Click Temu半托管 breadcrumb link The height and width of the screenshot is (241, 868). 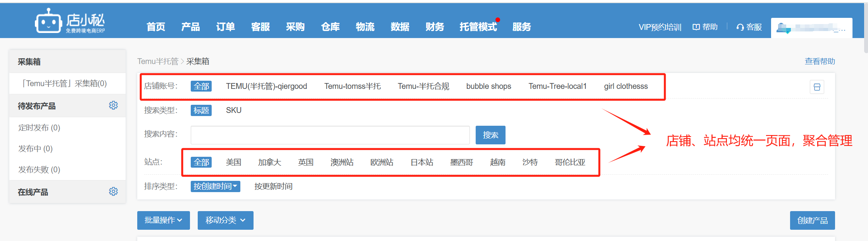[x=158, y=61]
